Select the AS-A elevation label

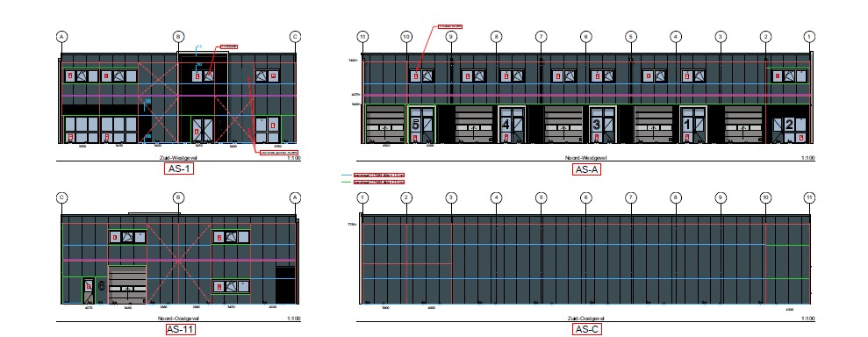pyautogui.click(x=586, y=169)
